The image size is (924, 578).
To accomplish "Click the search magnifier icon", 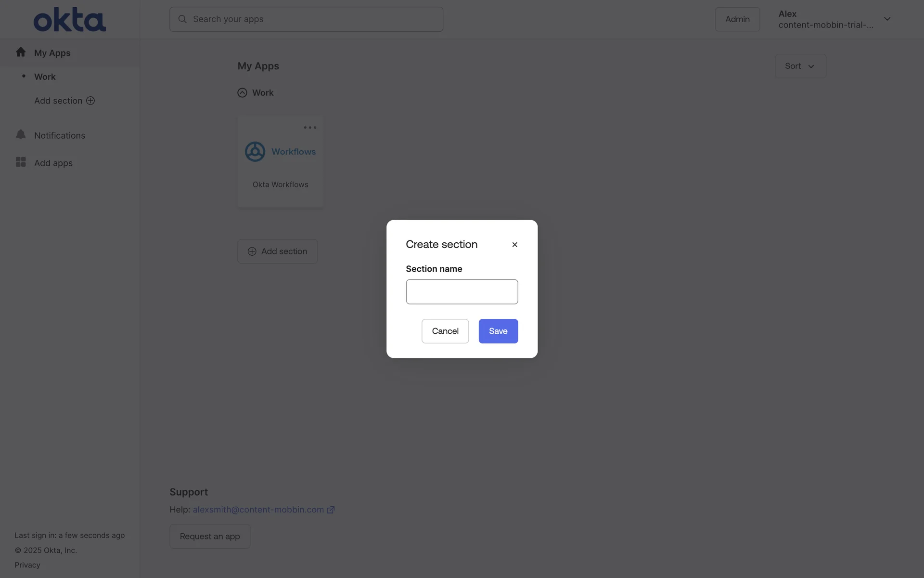I will click(182, 19).
